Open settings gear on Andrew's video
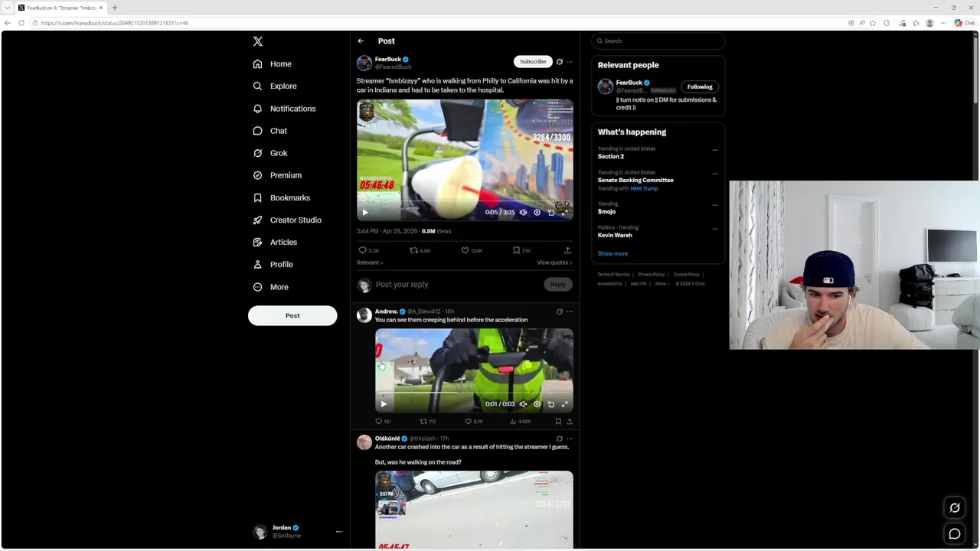Image resolution: width=980 pixels, height=551 pixels. [x=537, y=404]
